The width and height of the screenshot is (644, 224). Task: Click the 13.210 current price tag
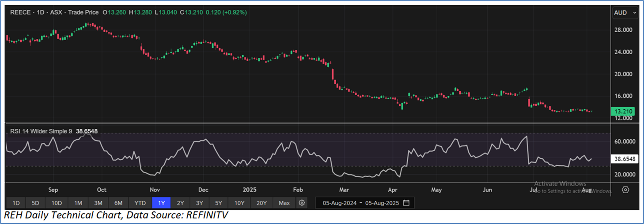point(622,111)
